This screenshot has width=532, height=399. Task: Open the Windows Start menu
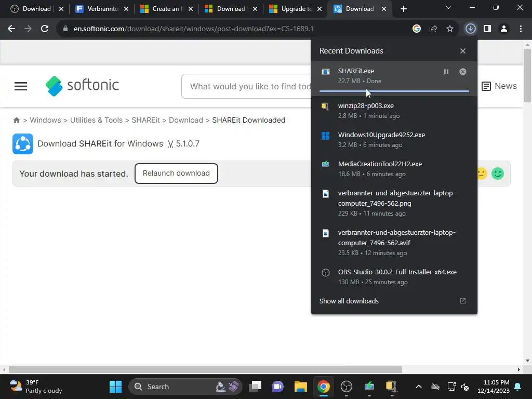(x=115, y=387)
